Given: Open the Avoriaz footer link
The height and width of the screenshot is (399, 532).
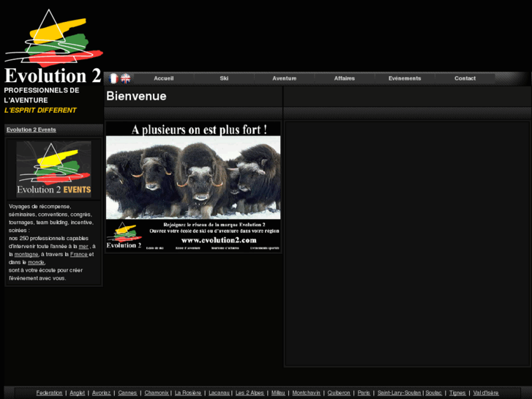Looking at the screenshot, I should pyautogui.click(x=101, y=393).
